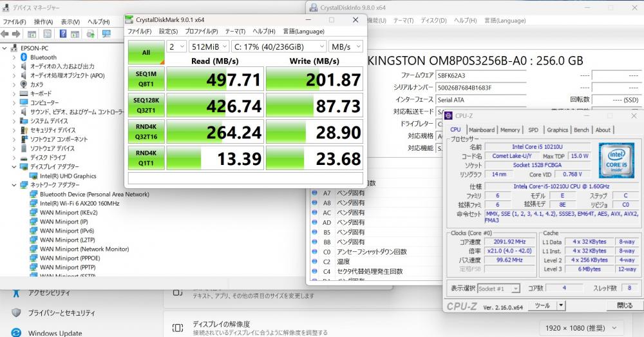Click the firmware field SBFK62A3

(x=481, y=75)
